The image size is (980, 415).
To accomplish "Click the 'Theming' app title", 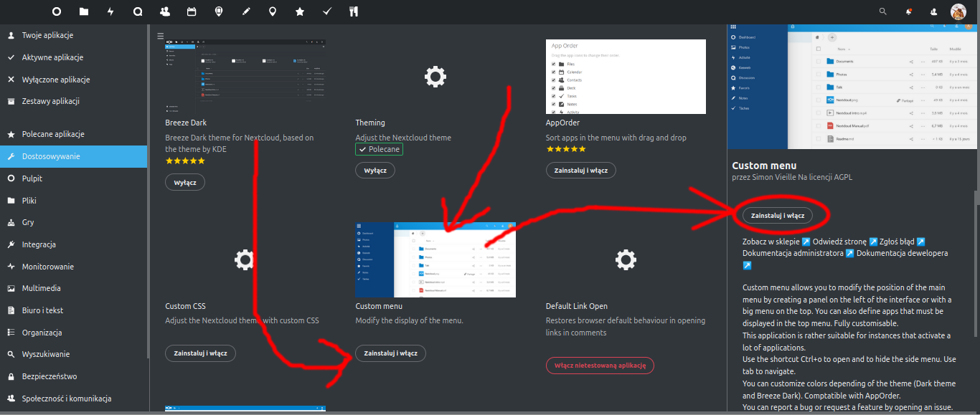I will click(370, 123).
